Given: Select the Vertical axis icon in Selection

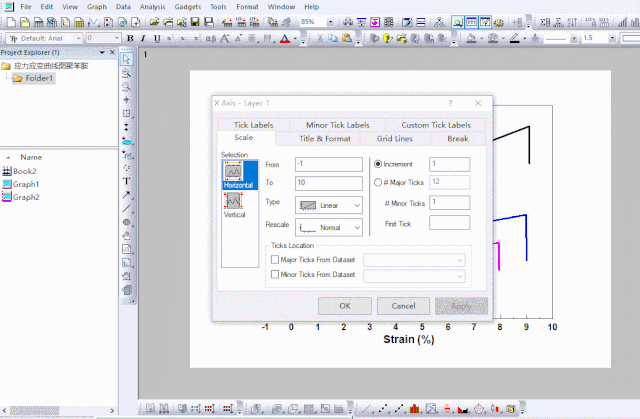Looking at the screenshot, I should click(x=234, y=205).
